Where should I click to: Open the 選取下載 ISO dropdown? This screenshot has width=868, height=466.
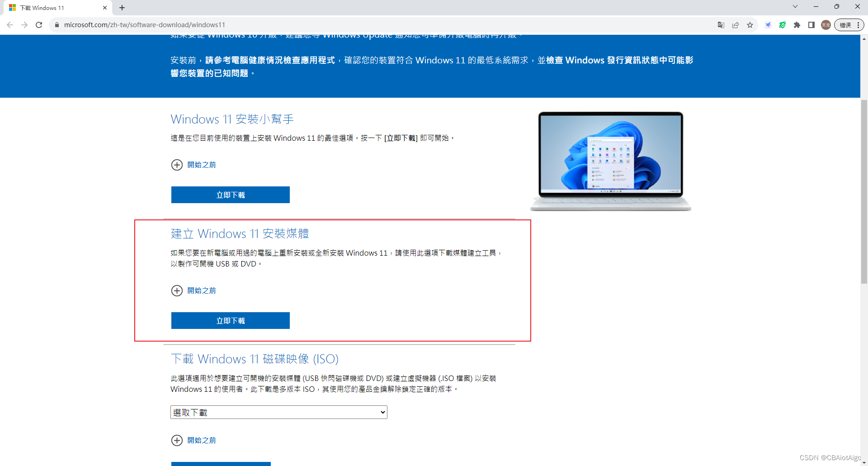point(279,412)
